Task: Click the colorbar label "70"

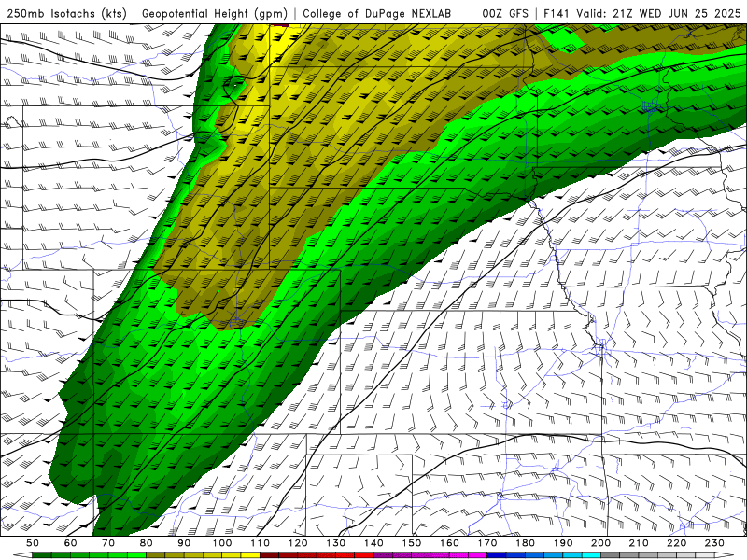Action: click(x=108, y=543)
